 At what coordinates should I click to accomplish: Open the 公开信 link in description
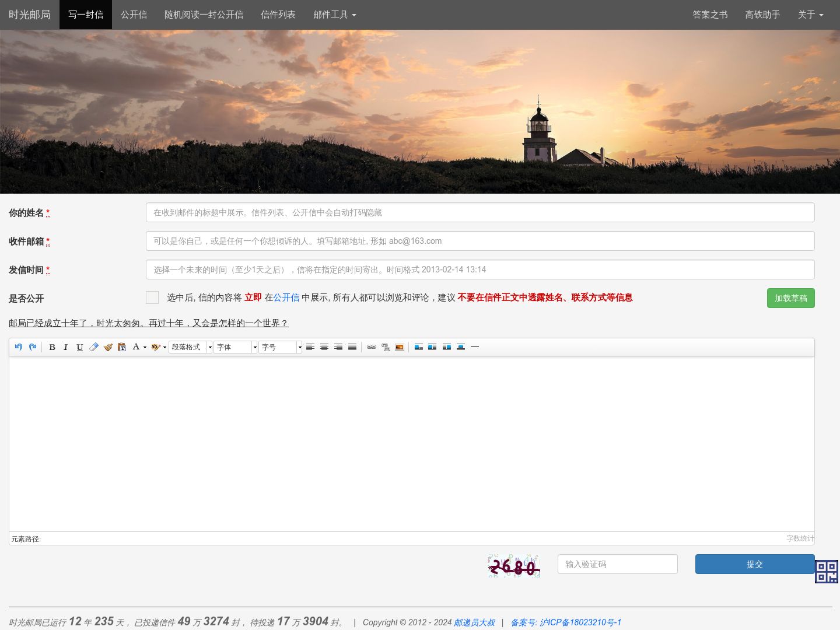(286, 297)
